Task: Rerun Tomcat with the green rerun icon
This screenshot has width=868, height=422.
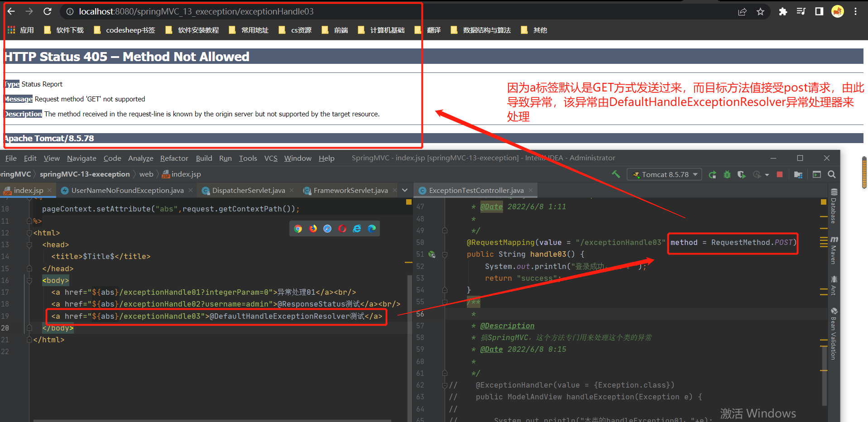Action: (x=712, y=174)
